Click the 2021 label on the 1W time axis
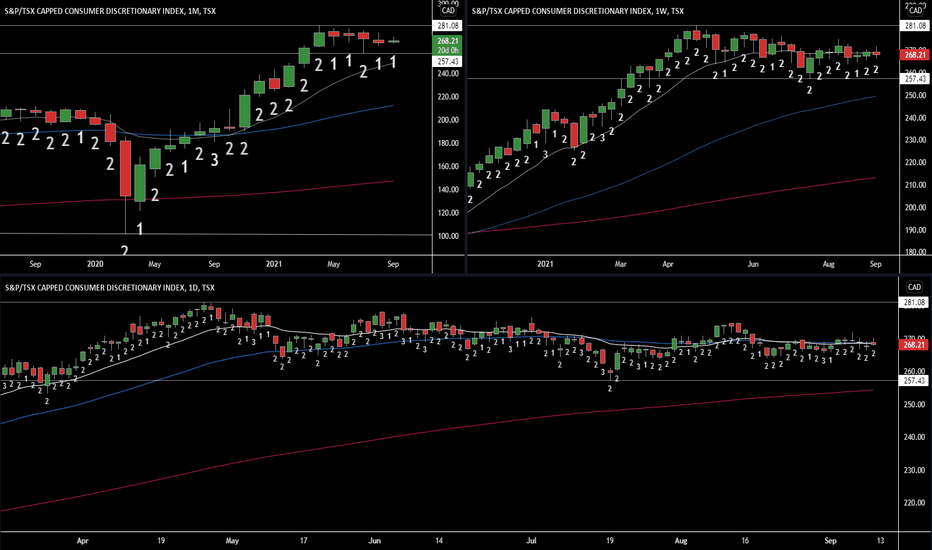932x550 pixels. [545, 264]
